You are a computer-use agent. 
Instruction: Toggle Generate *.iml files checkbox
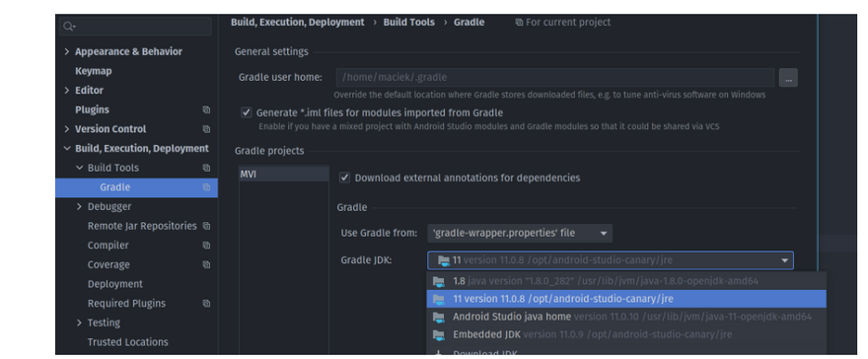(247, 112)
